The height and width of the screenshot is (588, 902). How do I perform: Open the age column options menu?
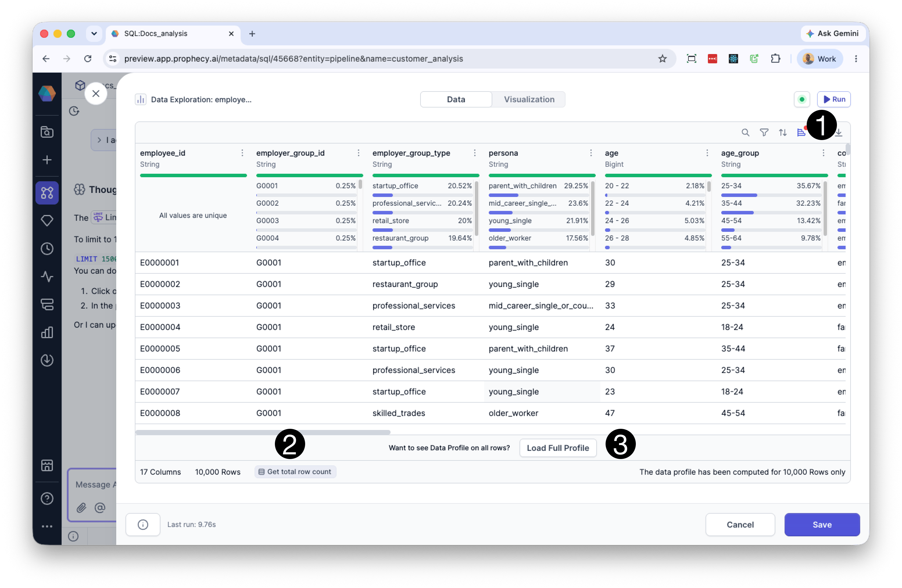(707, 153)
